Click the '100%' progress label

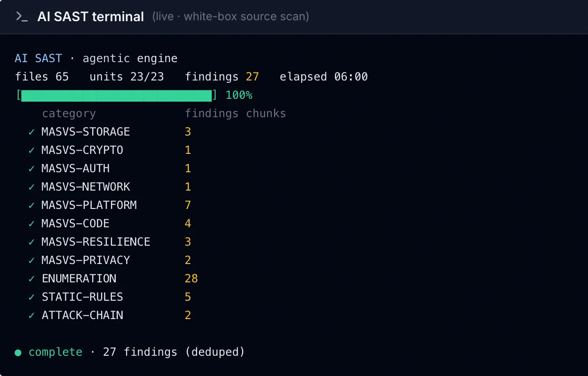pyautogui.click(x=239, y=95)
